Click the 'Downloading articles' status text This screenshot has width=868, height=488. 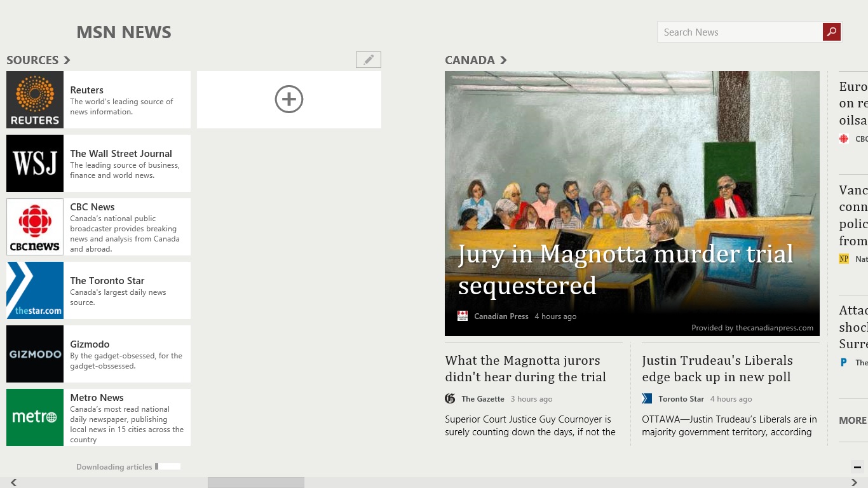(x=114, y=467)
